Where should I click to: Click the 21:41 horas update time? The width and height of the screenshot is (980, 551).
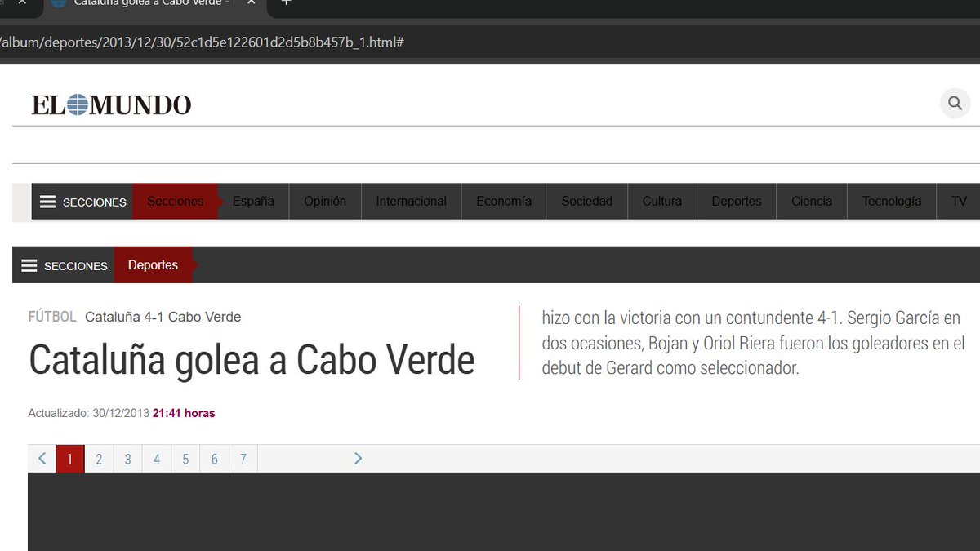[x=184, y=413]
